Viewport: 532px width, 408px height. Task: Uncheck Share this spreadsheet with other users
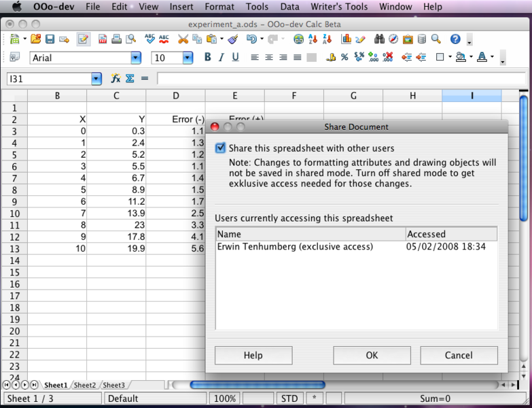(x=220, y=148)
